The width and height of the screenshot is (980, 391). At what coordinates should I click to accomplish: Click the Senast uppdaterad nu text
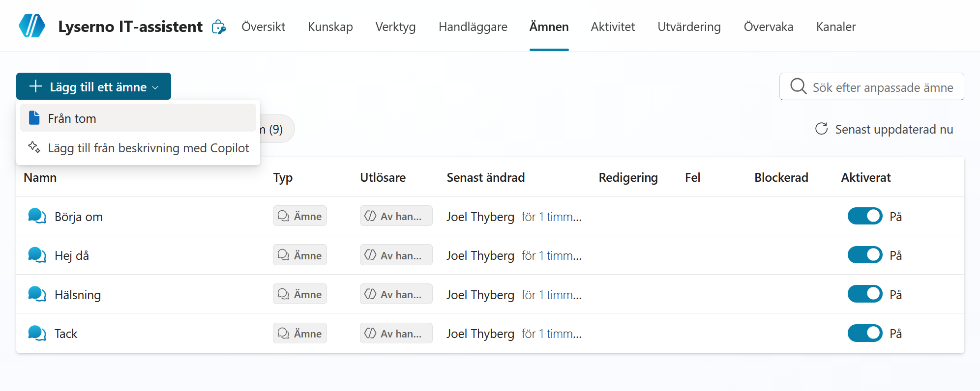[894, 129]
